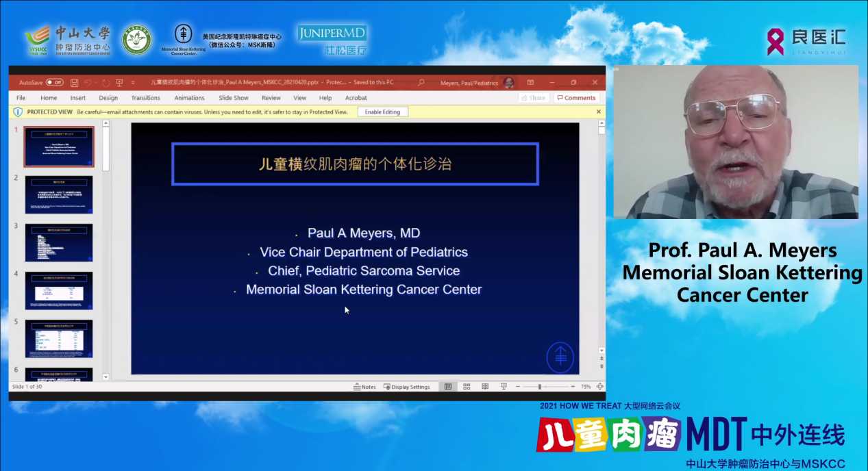Click the Chinese slide title text box
This screenshot has height=471, width=868.
tap(355, 164)
